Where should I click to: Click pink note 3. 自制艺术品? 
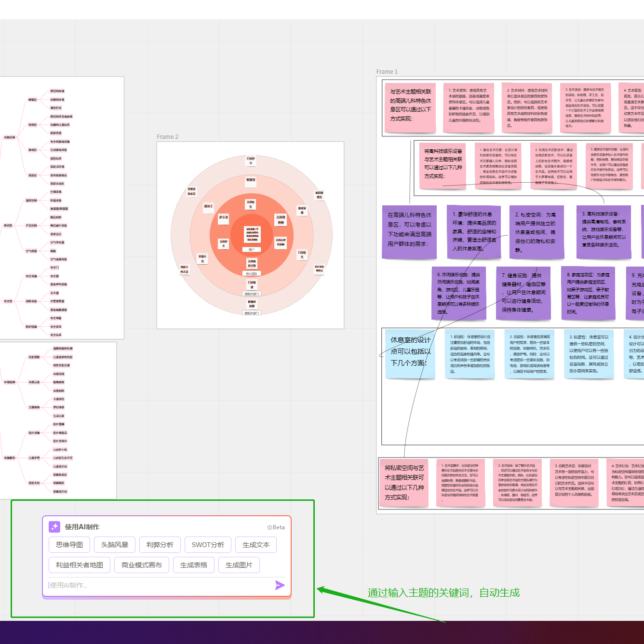[x=574, y=483]
